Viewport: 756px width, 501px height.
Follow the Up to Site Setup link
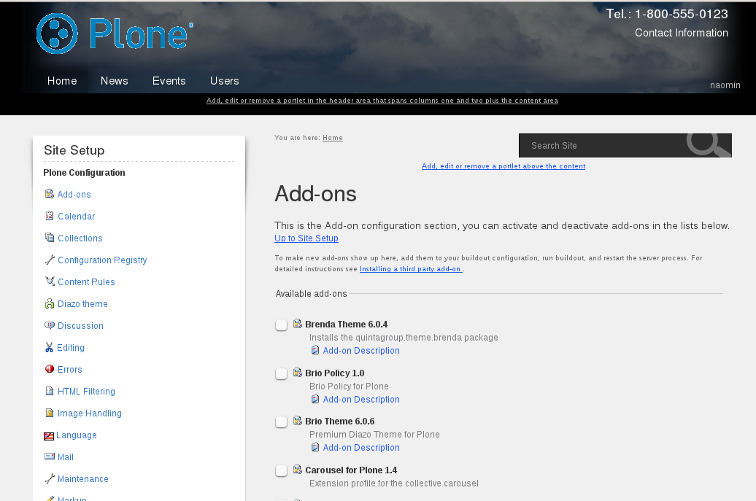306,238
